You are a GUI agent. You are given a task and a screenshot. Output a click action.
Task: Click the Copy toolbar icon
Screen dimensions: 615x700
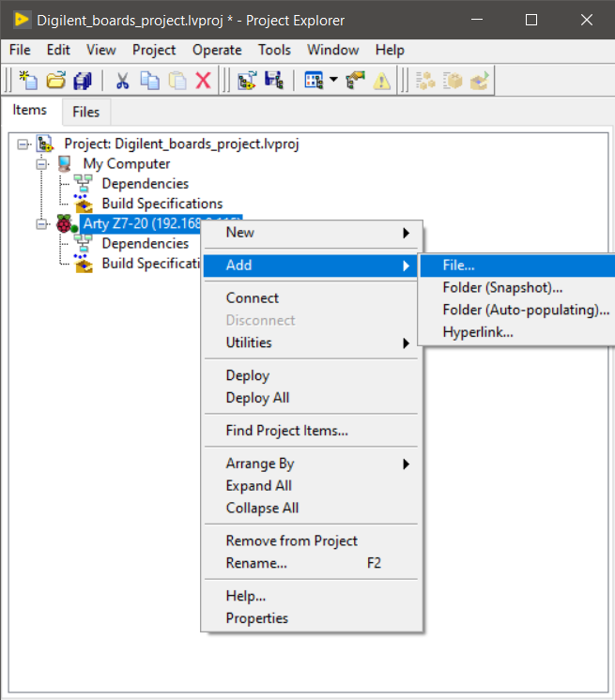tap(149, 81)
